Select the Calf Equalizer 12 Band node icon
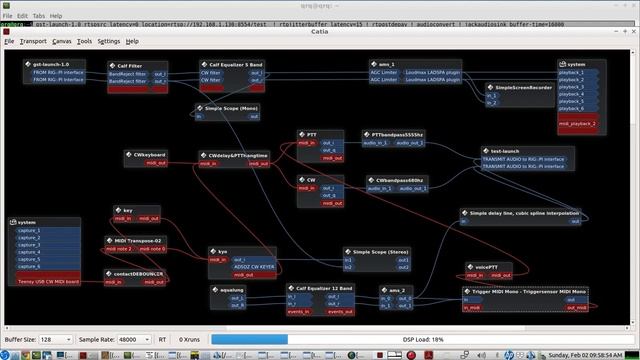640x360 pixels. click(x=291, y=288)
